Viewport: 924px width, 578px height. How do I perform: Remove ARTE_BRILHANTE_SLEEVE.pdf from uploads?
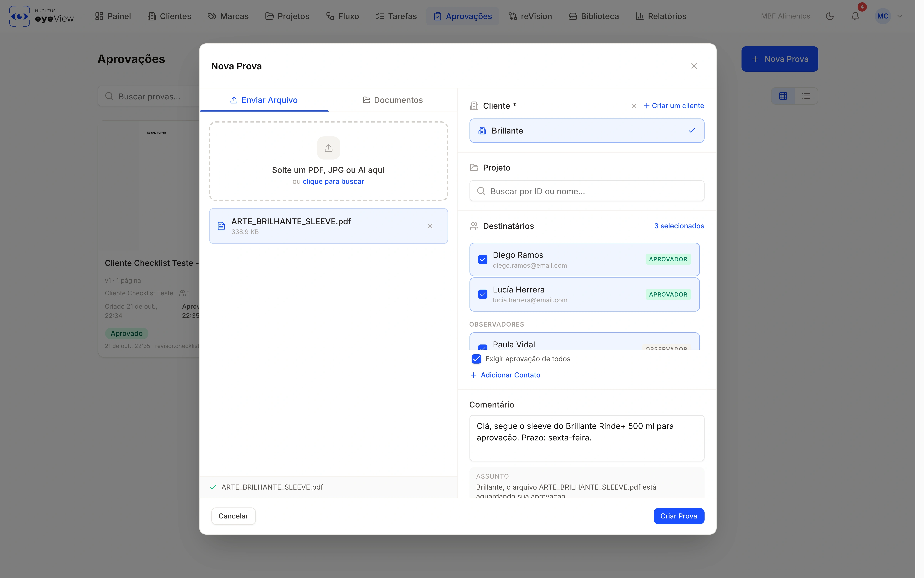coord(430,226)
